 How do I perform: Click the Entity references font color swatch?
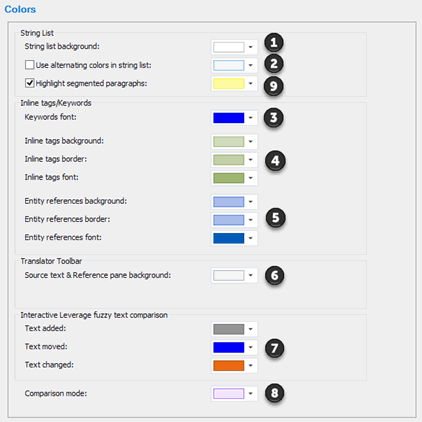pyautogui.click(x=229, y=238)
